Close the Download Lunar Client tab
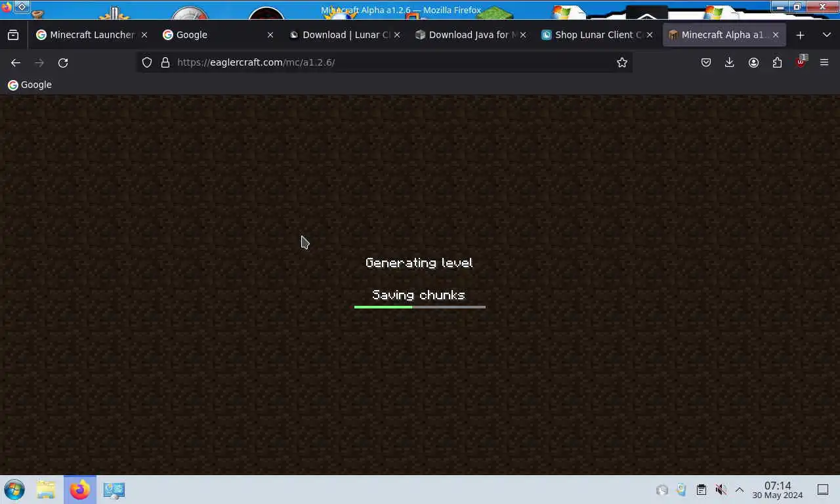840x504 pixels. pos(396,35)
